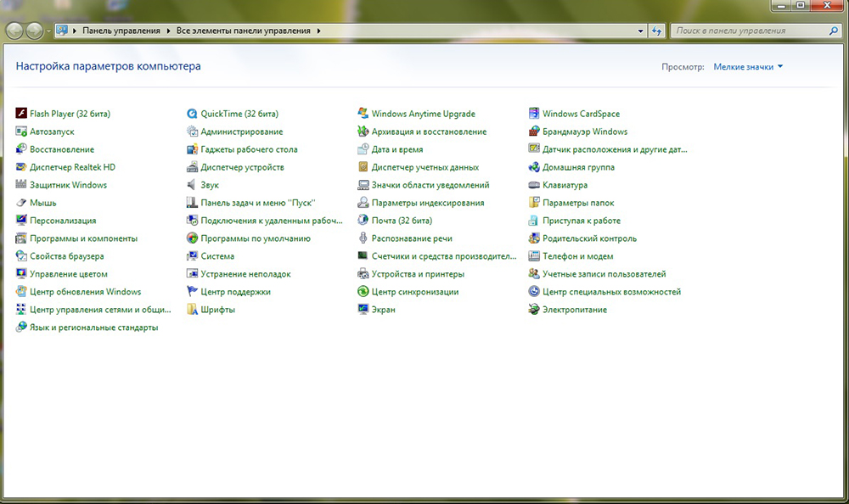This screenshot has height=504, width=849.
Task: Expand the arrow after Все элементы панели управления
Action: coord(319,31)
